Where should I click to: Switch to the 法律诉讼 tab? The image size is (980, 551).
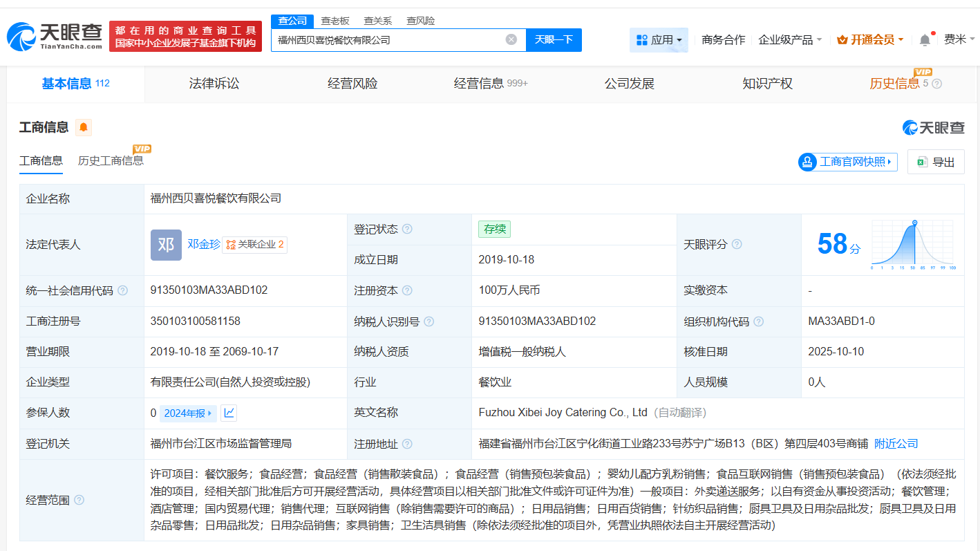[214, 83]
